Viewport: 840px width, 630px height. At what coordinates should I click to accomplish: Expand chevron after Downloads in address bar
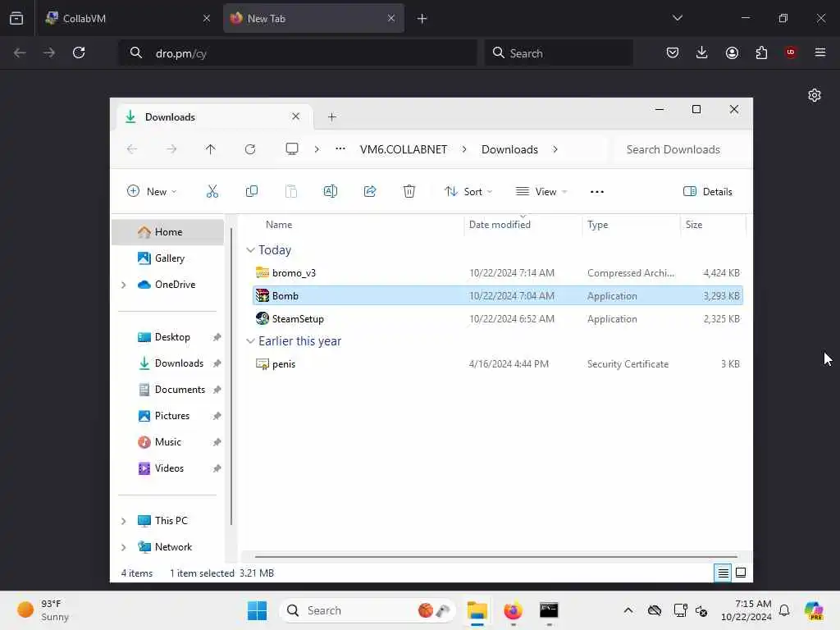(555, 149)
